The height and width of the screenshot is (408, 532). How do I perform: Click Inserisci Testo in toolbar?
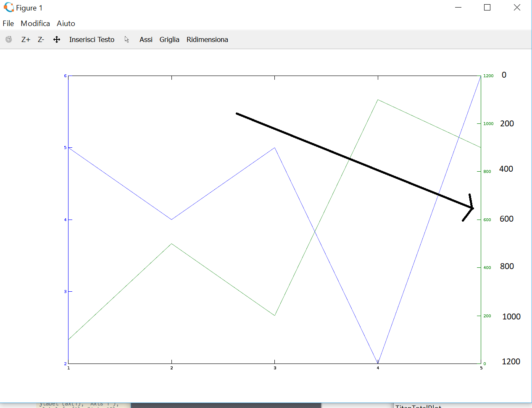tap(92, 39)
